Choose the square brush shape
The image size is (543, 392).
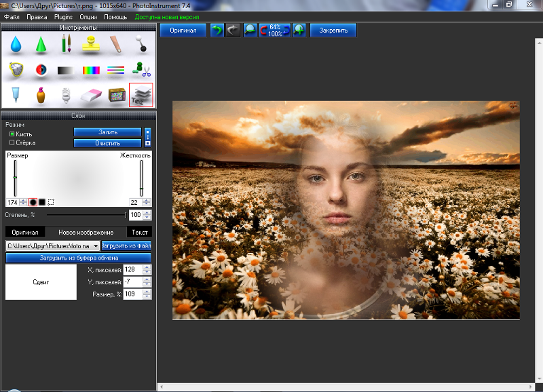(42, 202)
